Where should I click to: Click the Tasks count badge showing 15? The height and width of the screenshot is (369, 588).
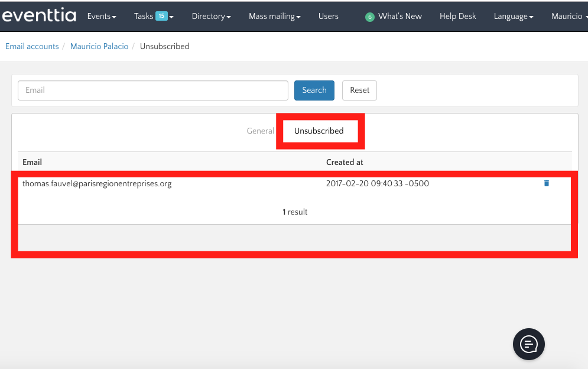coord(161,16)
